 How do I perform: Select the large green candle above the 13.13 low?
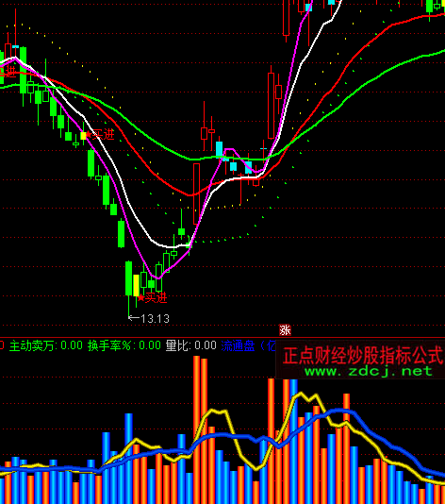128,278
